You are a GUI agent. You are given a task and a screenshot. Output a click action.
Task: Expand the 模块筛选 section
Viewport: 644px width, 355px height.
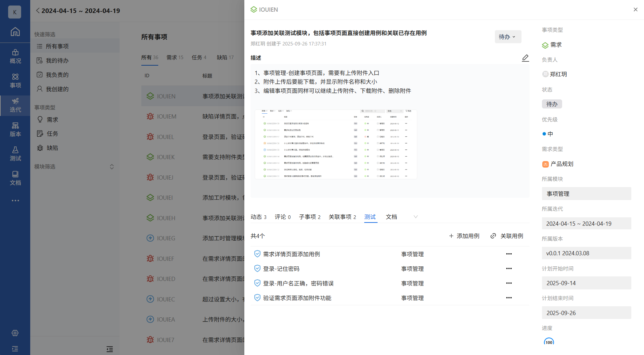click(x=111, y=167)
